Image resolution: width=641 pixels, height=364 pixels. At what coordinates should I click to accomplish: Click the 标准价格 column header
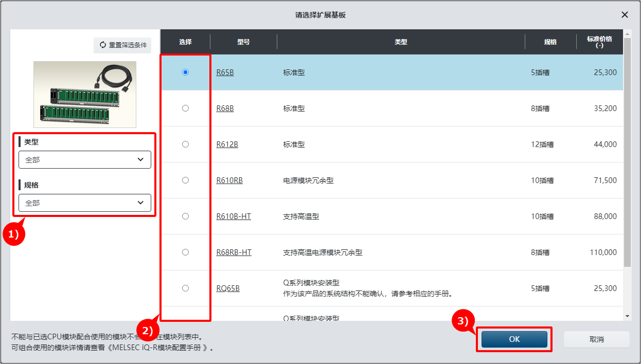[x=599, y=42]
